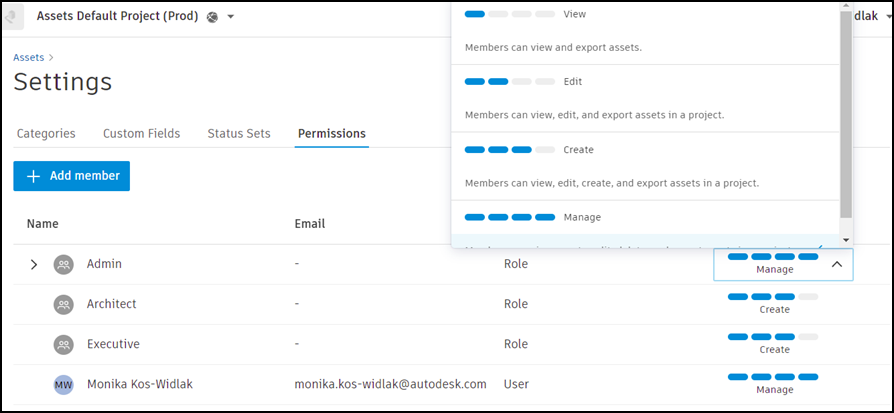
Task: Choose the Manage permission option in list
Action: 582,217
